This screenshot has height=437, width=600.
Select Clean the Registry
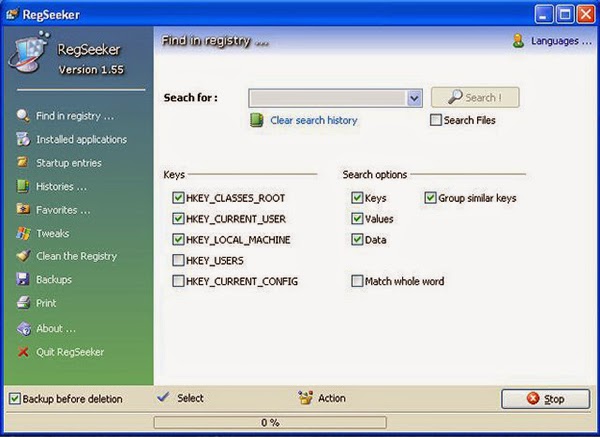pos(77,256)
